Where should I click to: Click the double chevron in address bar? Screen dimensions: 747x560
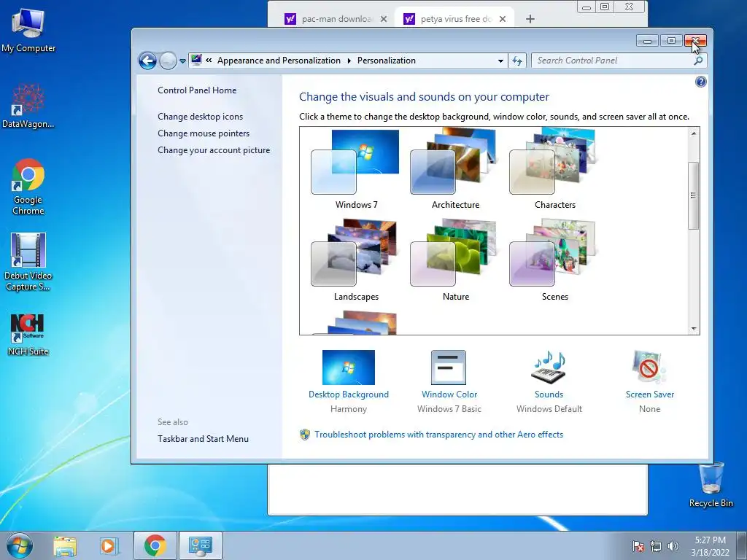[x=209, y=61]
